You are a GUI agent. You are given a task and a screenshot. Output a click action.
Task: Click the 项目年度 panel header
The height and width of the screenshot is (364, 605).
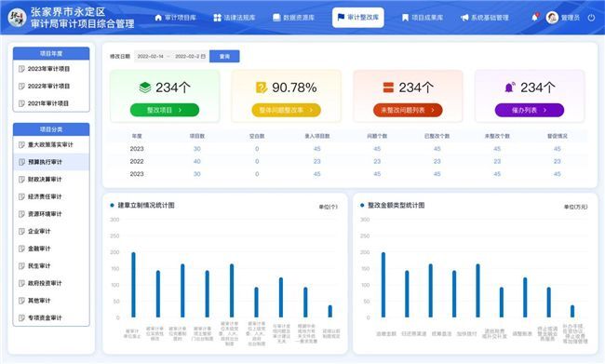pyautogui.click(x=51, y=53)
